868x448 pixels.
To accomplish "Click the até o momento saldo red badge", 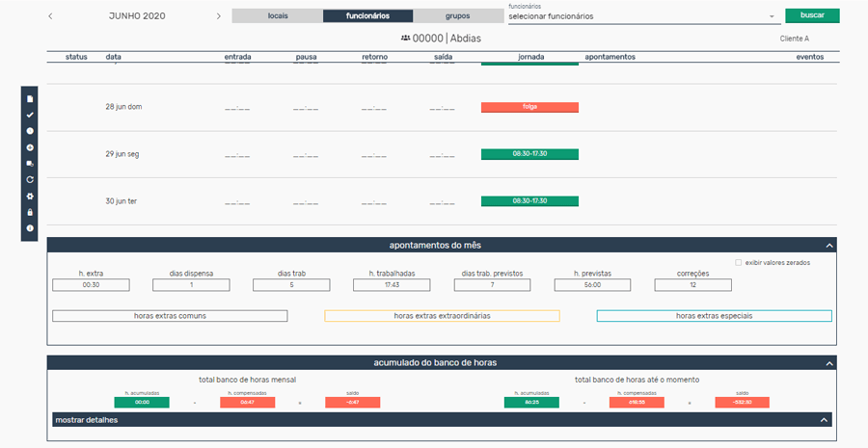I will (742, 403).
